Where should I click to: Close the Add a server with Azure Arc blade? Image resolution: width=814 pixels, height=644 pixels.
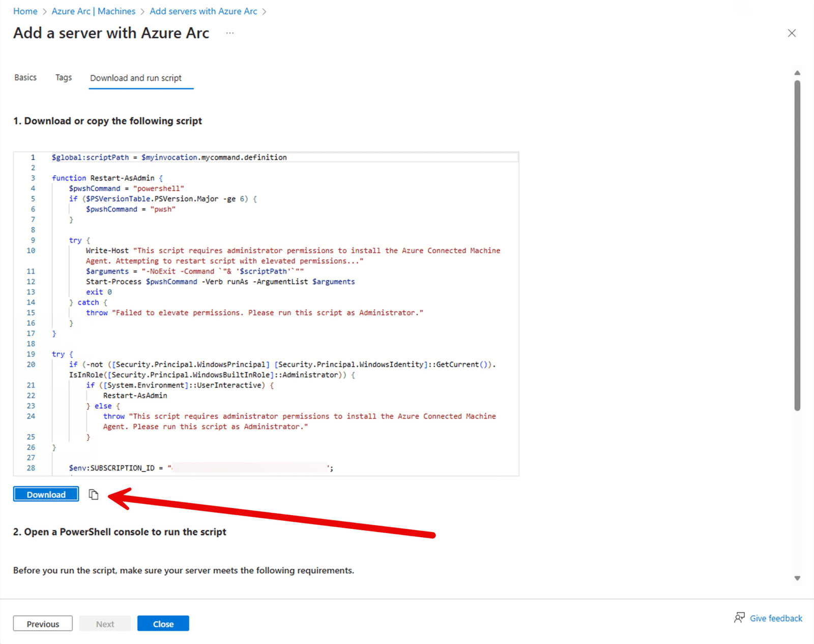coord(792,33)
